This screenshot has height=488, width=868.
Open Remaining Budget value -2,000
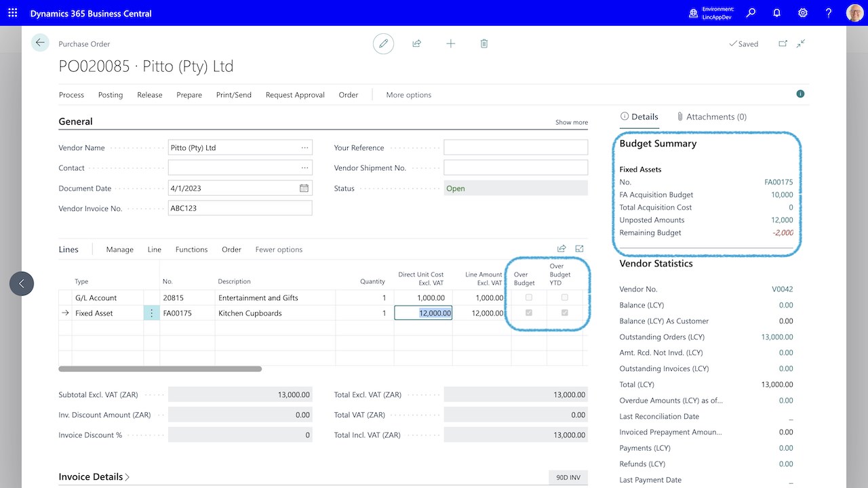[783, 232]
